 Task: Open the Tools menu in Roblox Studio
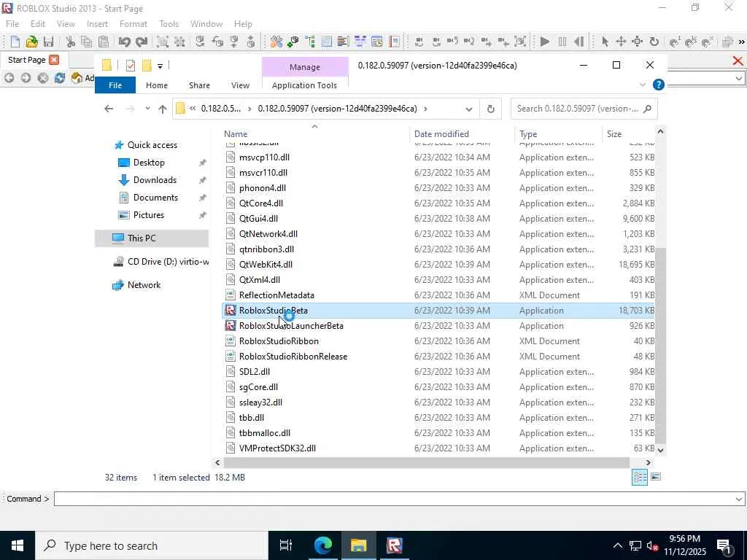pyautogui.click(x=169, y=24)
